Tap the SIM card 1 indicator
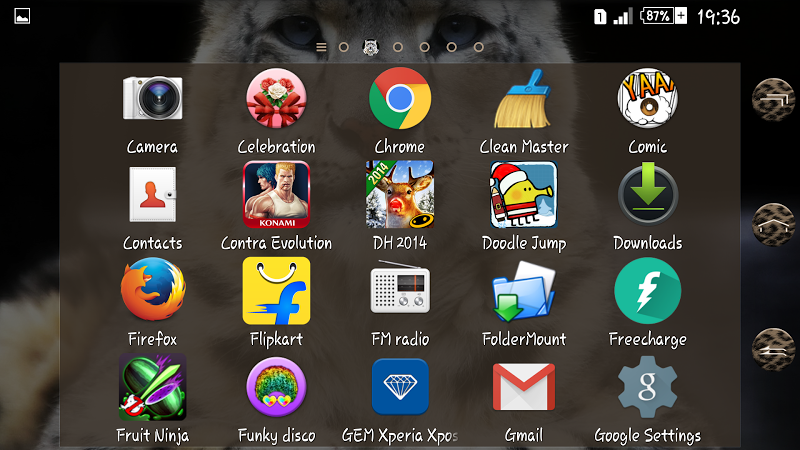800x450 pixels. (600, 17)
